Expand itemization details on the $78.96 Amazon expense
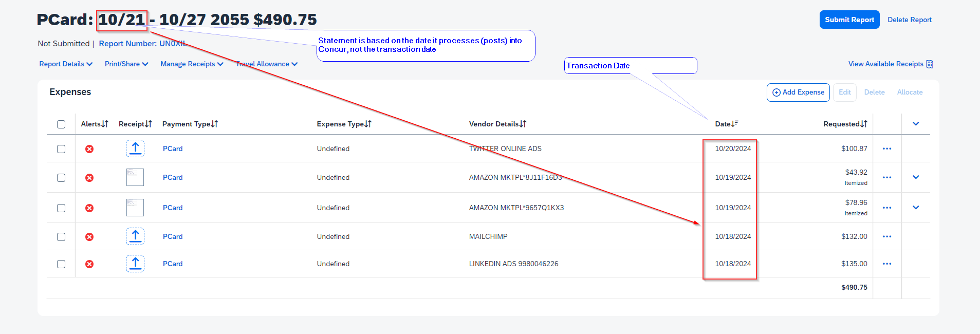The height and width of the screenshot is (334, 980). (916, 208)
